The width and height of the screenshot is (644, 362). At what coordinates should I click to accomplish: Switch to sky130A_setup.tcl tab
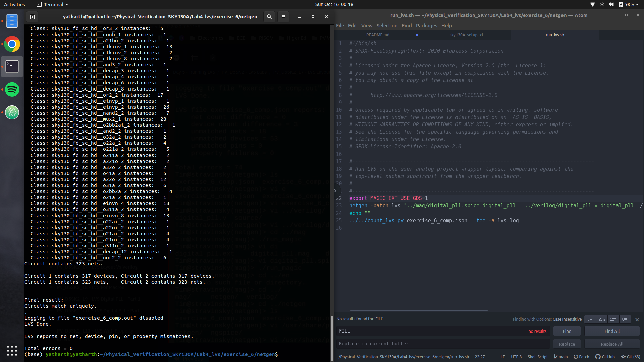[x=466, y=35]
